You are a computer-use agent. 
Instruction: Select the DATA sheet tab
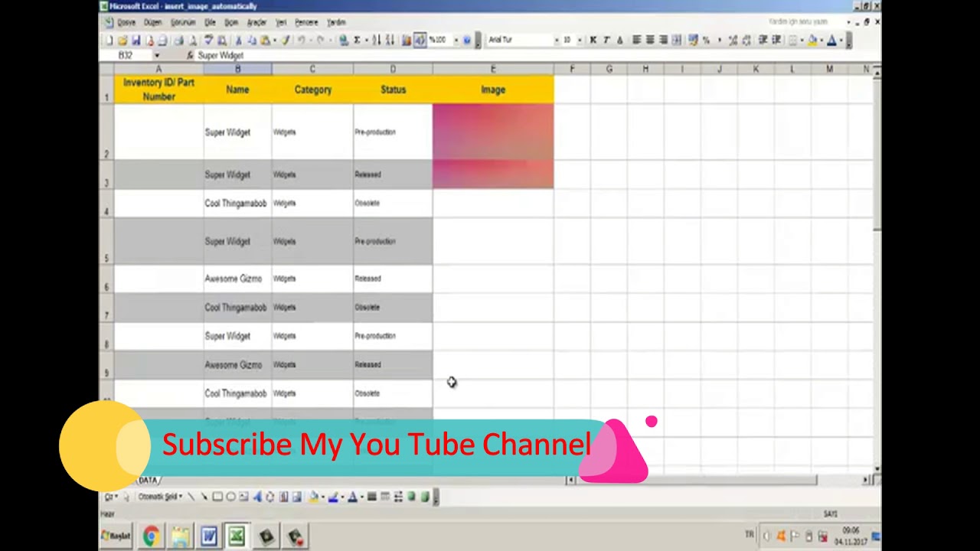point(149,480)
